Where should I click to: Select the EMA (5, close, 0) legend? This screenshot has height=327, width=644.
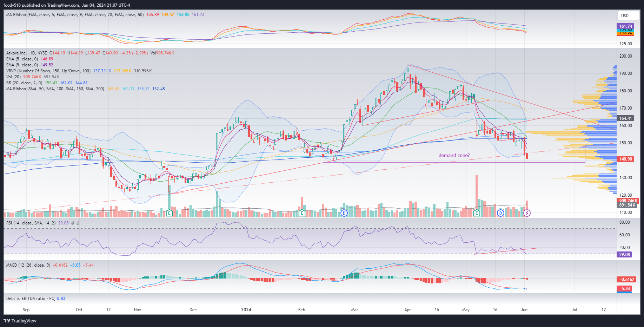22,59
